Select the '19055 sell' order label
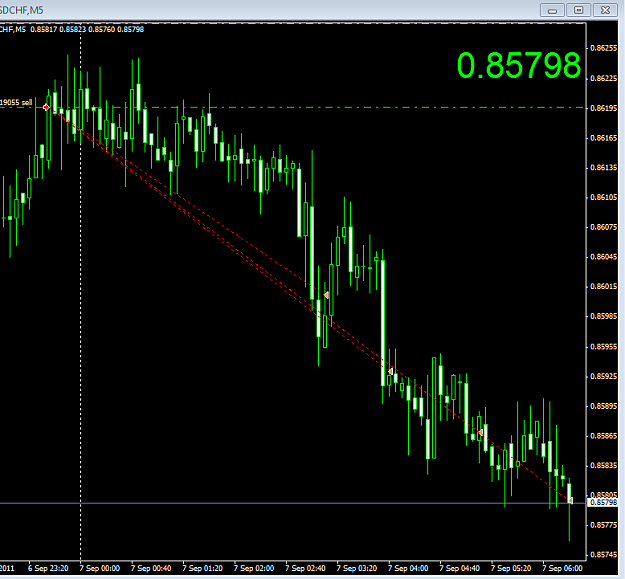Screen dimensions: 625x579 click(16, 103)
